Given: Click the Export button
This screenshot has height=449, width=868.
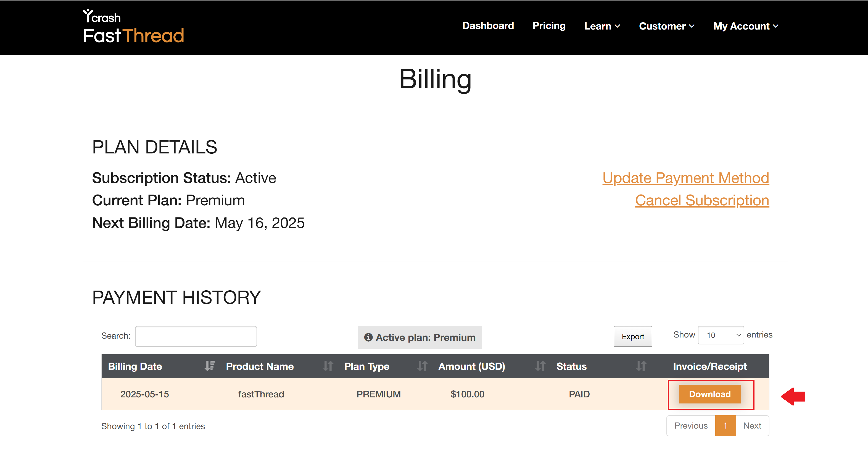Looking at the screenshot, I should (x=633, y=336).
